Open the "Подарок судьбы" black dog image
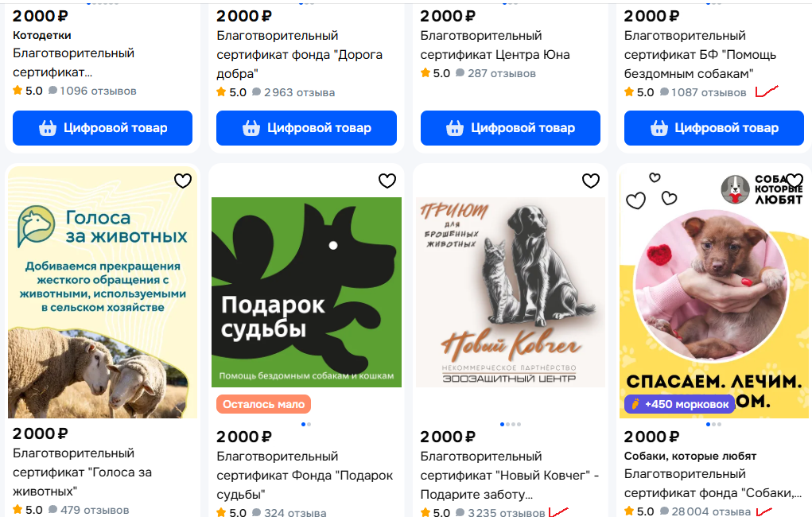This screenshot has height=517, width=812. click(x=306, y=293)
